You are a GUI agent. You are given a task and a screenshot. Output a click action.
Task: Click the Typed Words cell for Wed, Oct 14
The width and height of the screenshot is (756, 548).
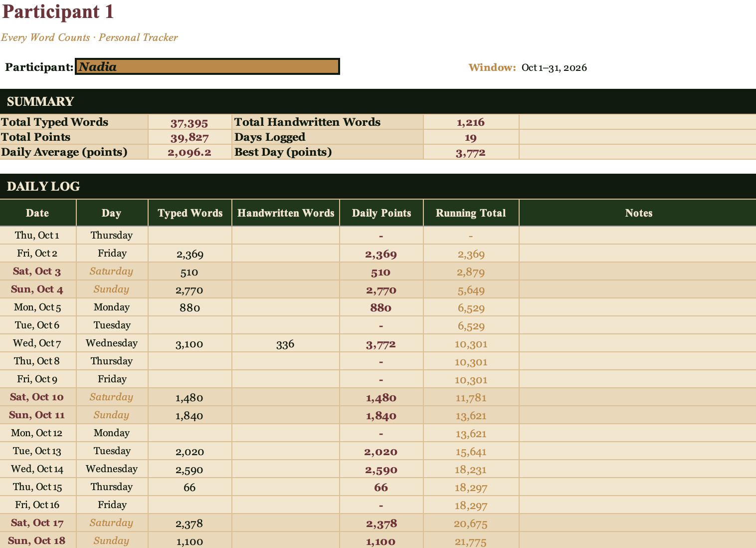(190, 469)
